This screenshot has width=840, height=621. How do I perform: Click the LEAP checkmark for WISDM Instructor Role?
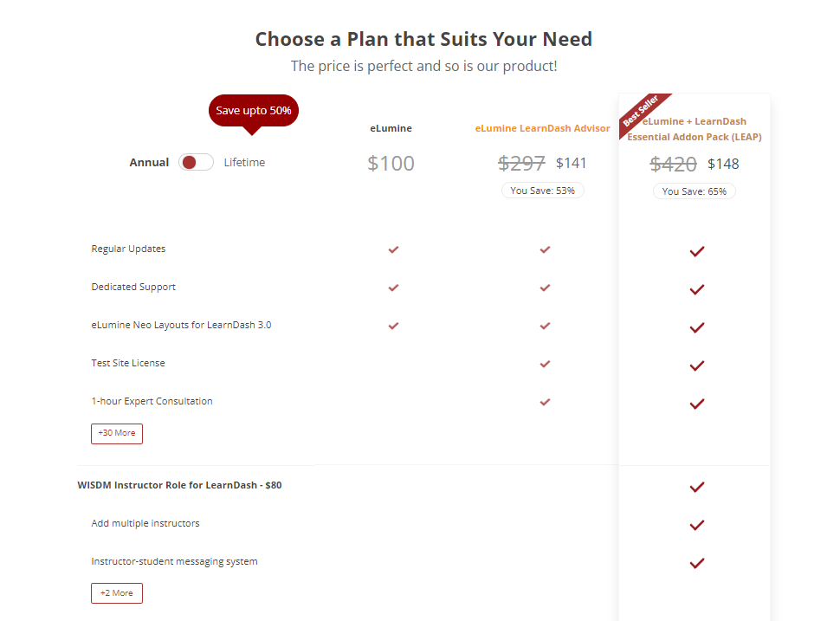click(696, 487)
